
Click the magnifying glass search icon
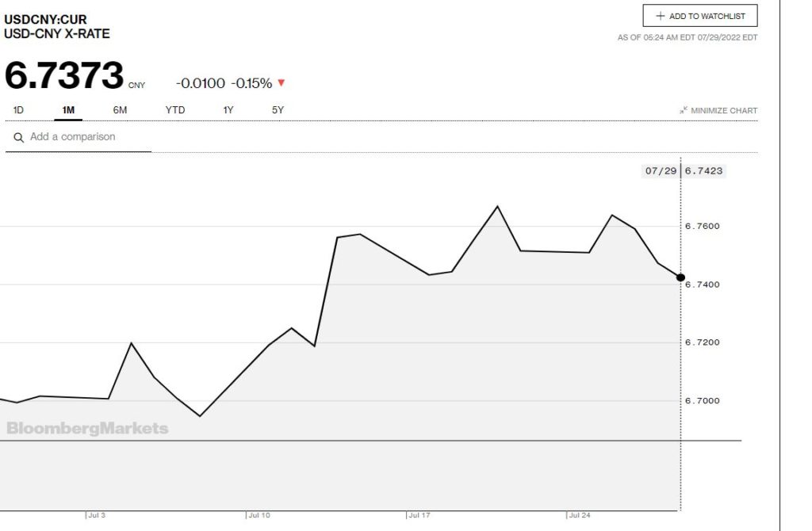point(18,137)
